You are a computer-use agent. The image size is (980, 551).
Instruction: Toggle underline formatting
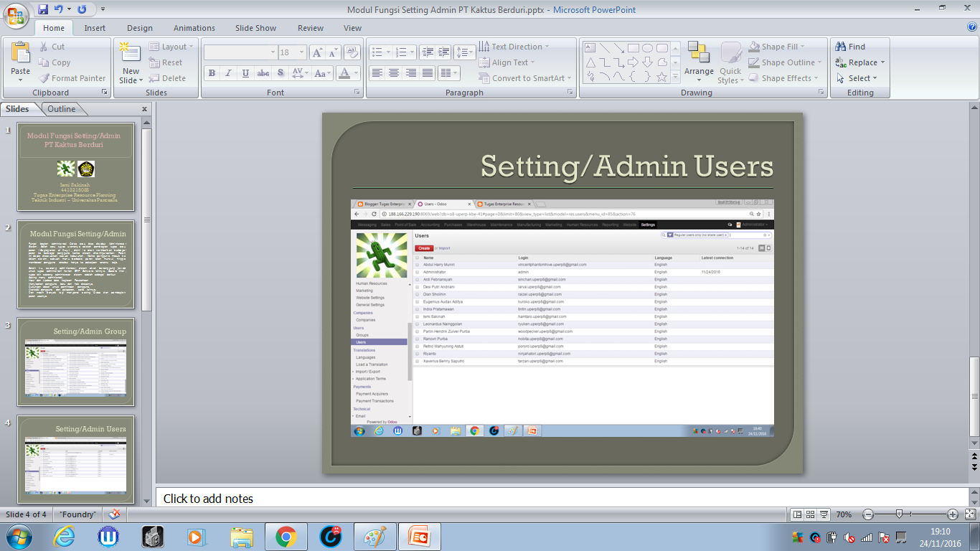pyautogui.click(x=244, y=74)
